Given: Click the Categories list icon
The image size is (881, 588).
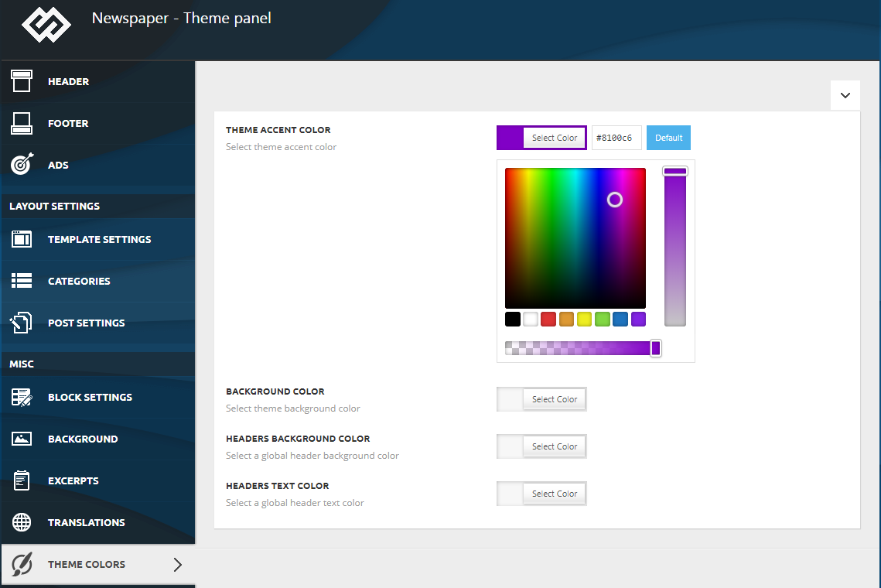Looking at the screenshot, I should pos(22,281).
